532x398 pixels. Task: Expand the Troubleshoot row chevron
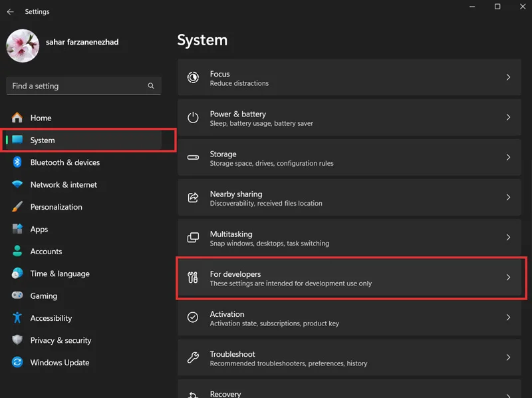508,357
